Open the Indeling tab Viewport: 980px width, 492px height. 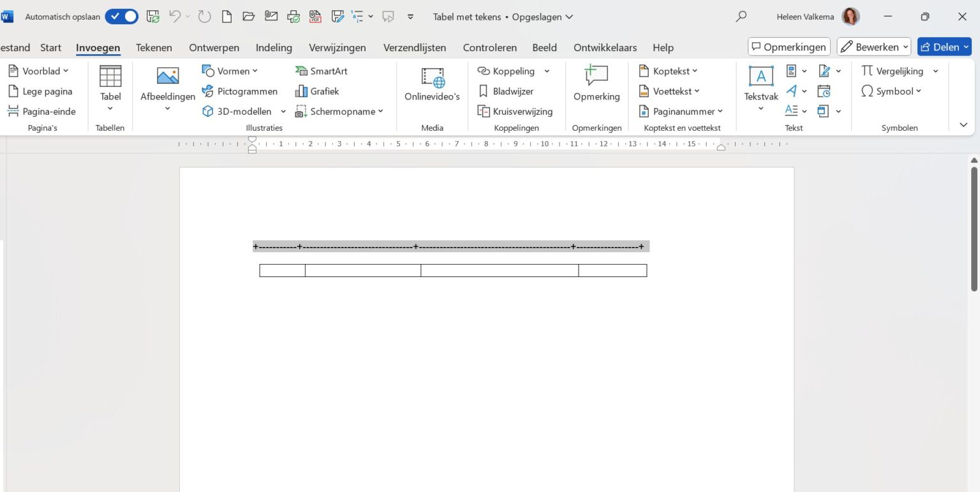click(x=274, y=47)
